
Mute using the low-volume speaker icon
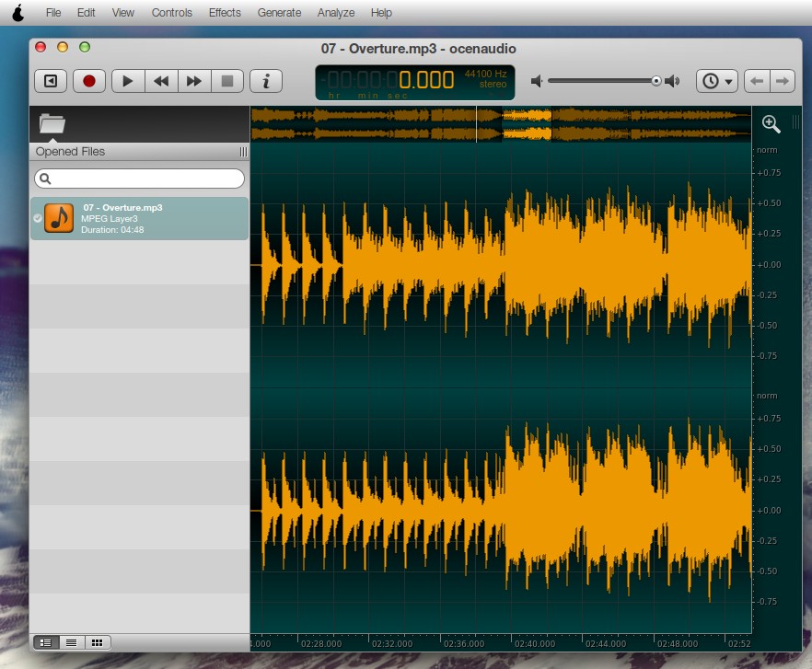tap(537, 81)
